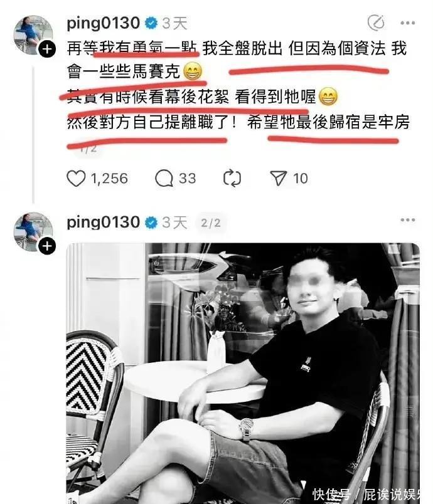View the 1,256 likes count

(x=109, y=179)
